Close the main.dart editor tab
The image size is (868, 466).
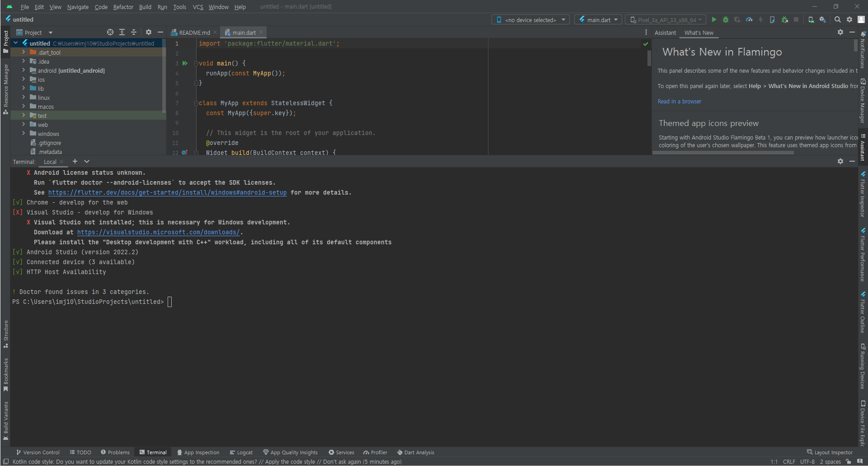pos(261,32)
